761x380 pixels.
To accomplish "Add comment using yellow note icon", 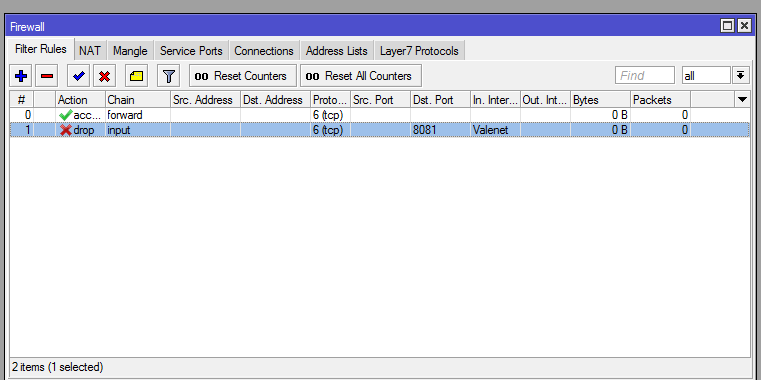I will point(136,76).
